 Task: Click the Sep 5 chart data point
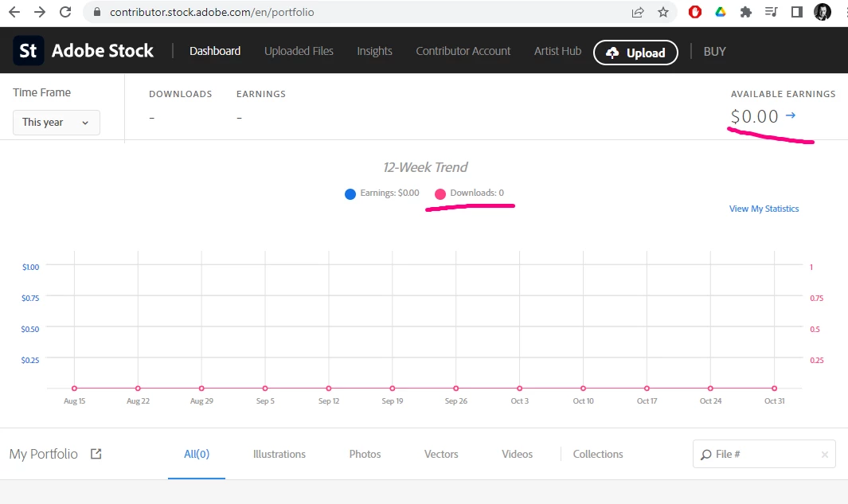265,389
